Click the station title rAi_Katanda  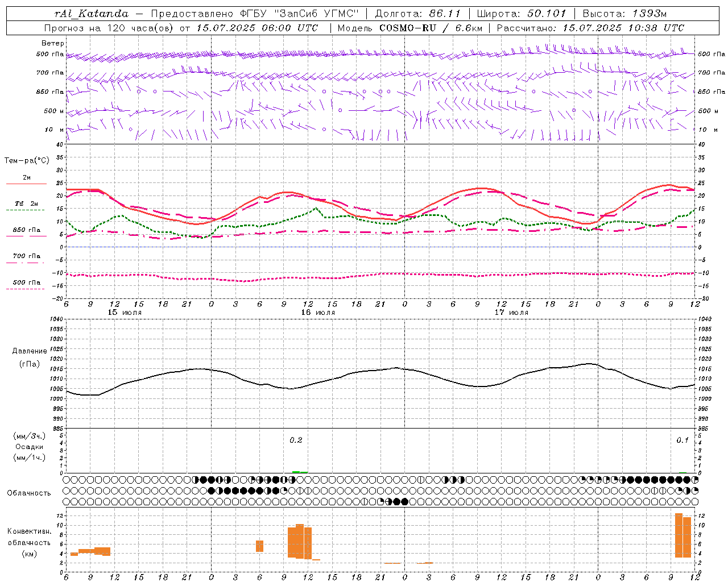tap(92, 14)
